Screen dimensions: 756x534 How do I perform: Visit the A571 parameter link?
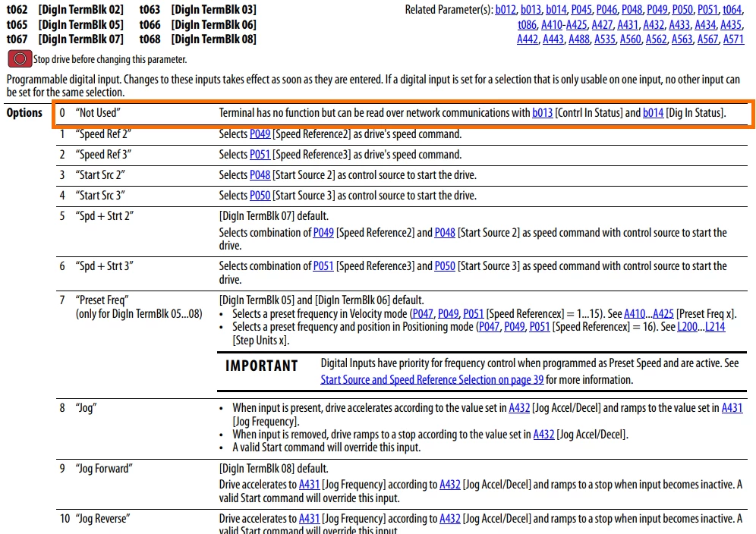pyautogui.click(x=733, y=39)
